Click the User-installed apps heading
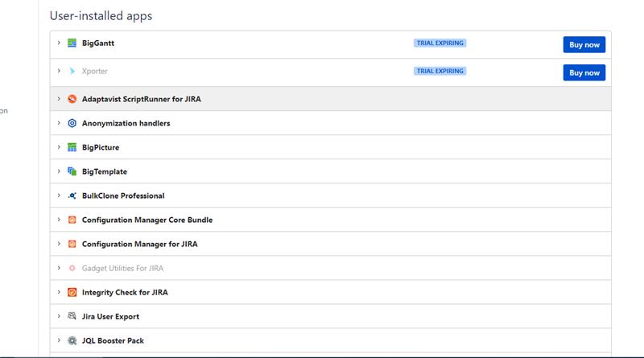644x358 pixels. pyautogui.click(x=101, y=15)
